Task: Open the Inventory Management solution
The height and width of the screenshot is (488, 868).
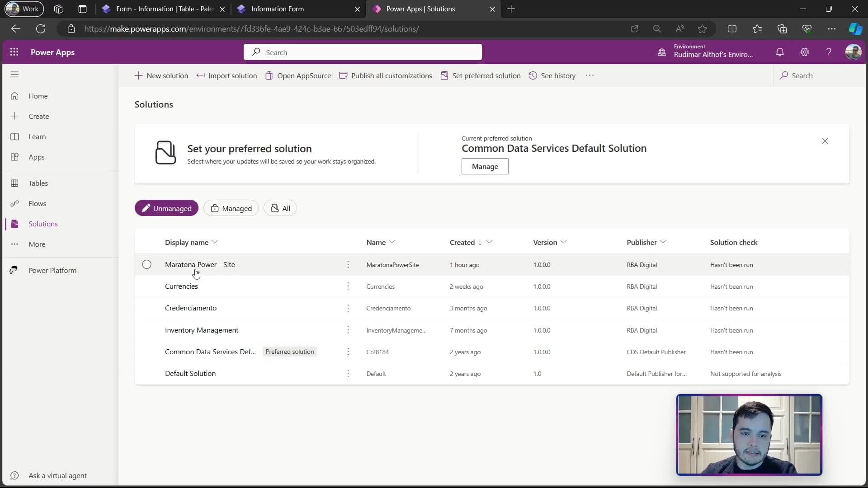Action: [x=202, y=330]
